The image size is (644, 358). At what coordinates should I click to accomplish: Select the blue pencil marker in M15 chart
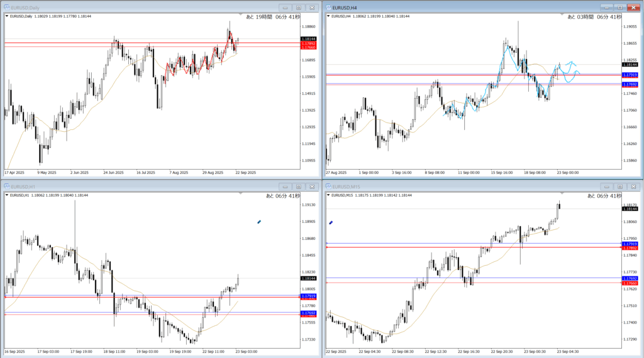pyautogui.click(x=331, y=222)
